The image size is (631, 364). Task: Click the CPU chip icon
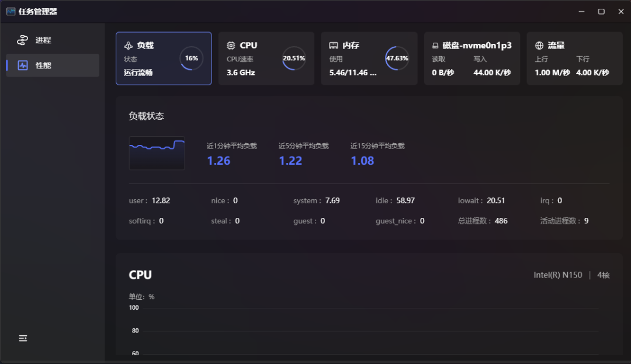click(231, 46)
